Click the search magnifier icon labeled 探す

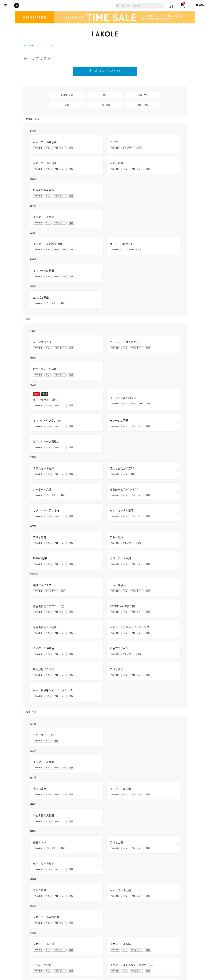click(x=171, y=5)
